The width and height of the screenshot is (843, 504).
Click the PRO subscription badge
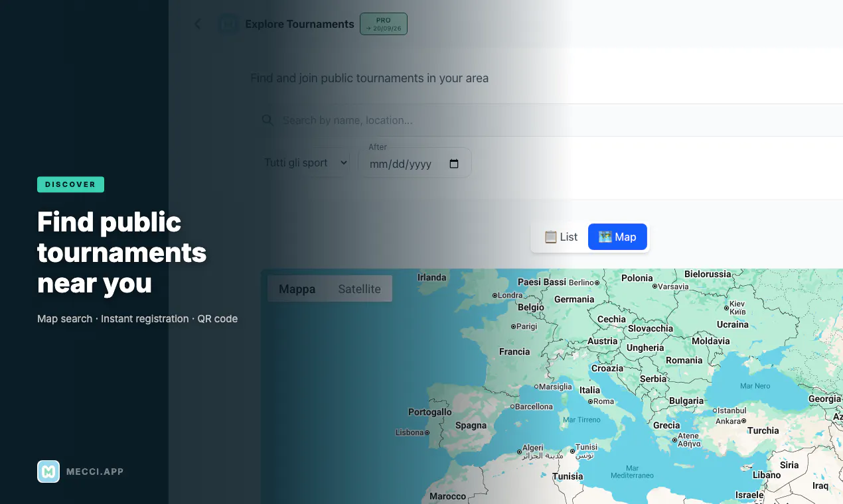click(x=384, y=24)
